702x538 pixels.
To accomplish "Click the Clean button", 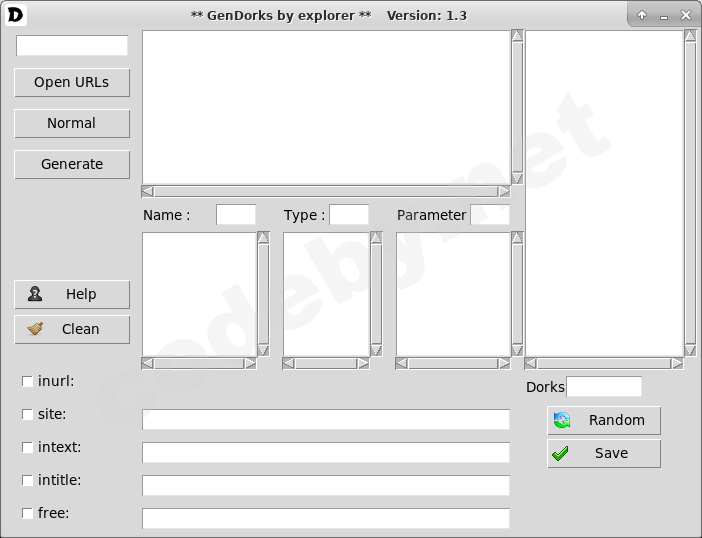I will coord(72,329).
